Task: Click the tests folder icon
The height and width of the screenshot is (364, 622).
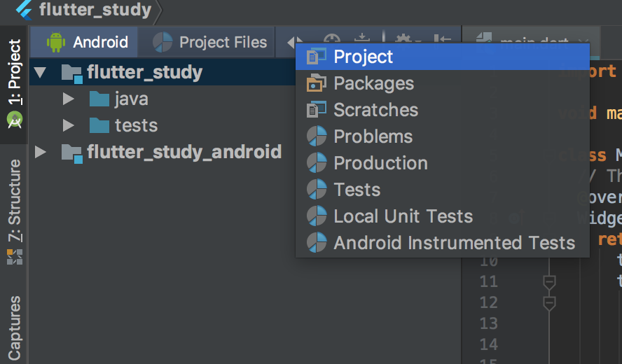Action: click(99, 126)
